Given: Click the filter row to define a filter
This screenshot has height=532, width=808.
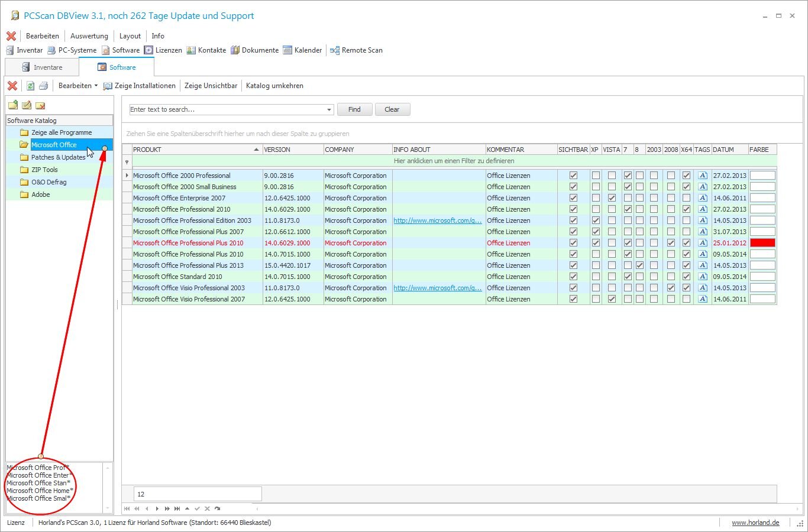Looking at the screenshot, I should tap(454, 161).
